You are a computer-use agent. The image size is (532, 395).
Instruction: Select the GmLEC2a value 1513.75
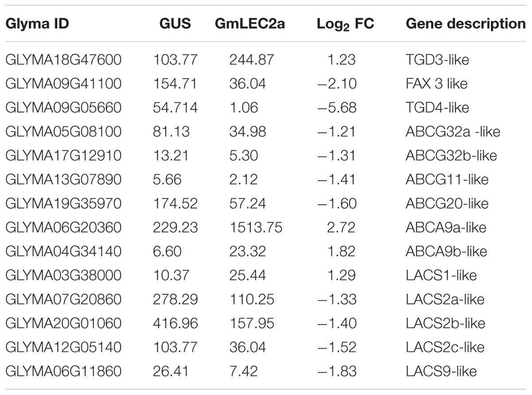(x=255, y=227)
